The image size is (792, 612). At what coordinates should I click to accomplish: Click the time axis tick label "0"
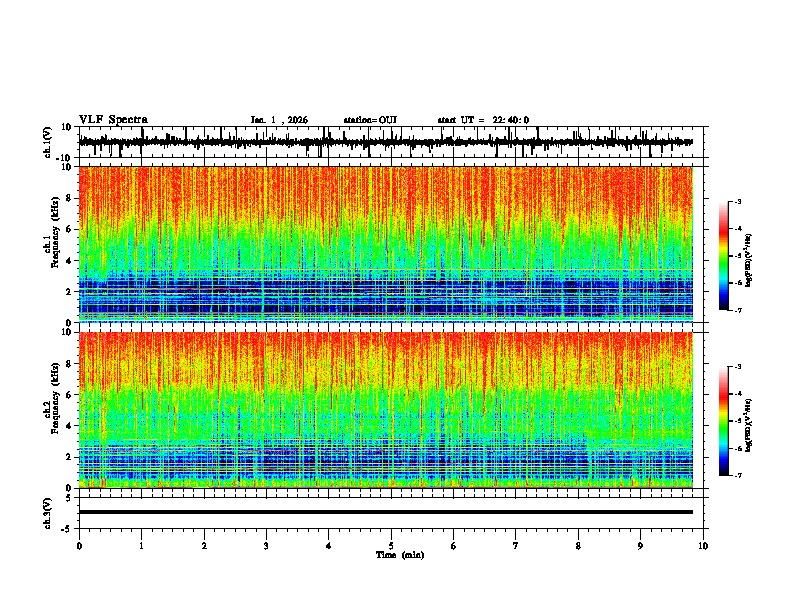pyautogui.click(x=79, y=546)
